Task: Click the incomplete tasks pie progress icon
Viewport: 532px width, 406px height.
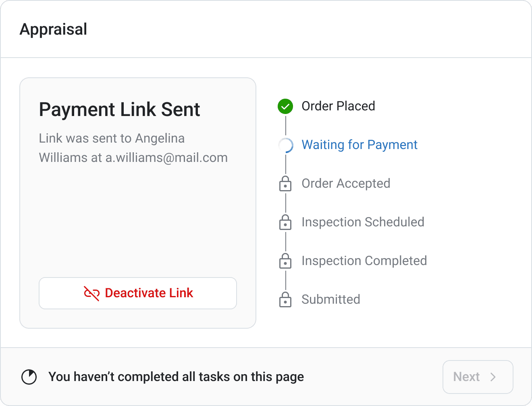Action: coord(29,377)
